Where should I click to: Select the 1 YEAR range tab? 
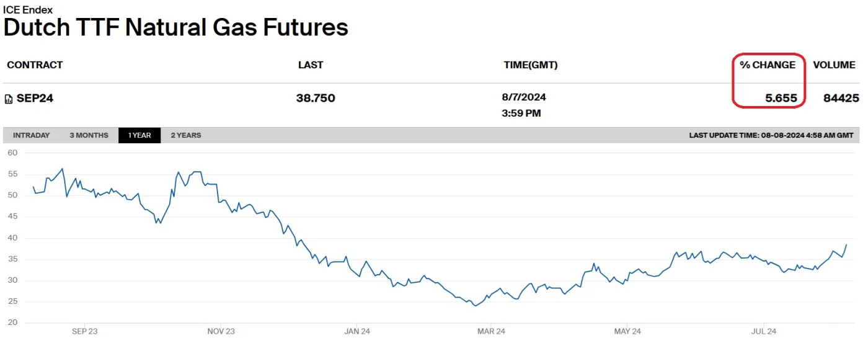(139, 135)
